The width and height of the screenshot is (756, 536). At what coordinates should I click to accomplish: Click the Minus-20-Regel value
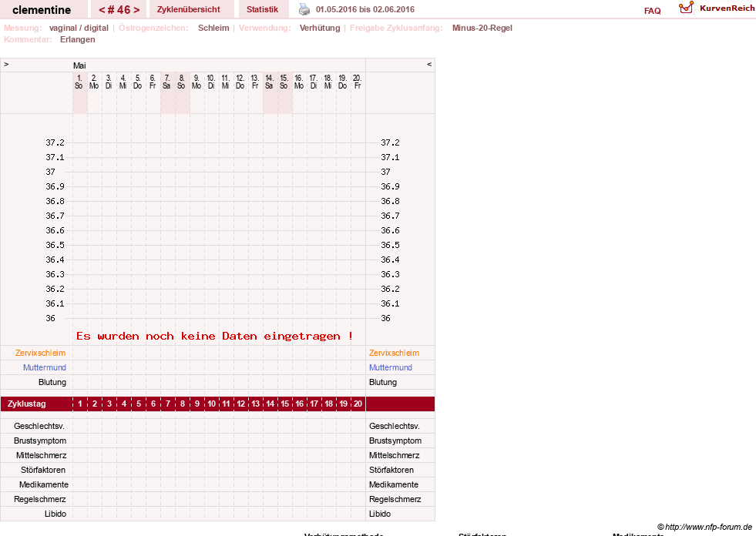point(482,28)
